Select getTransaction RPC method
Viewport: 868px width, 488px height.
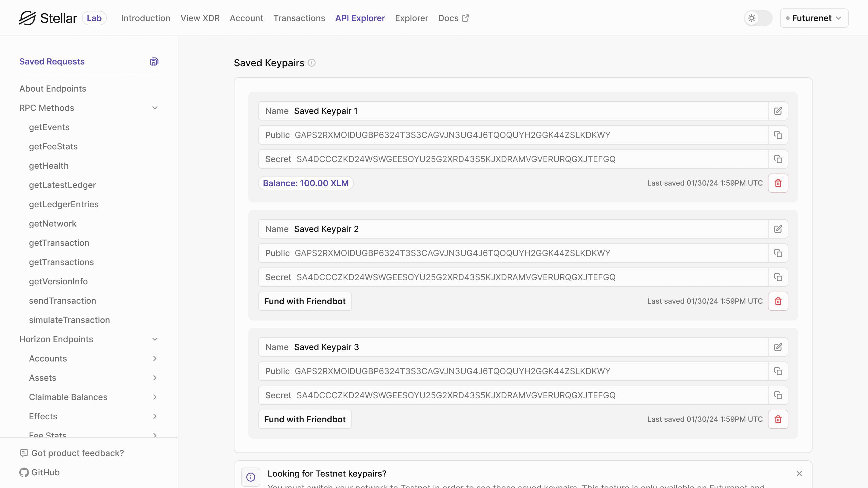click(x=59, y=243)
